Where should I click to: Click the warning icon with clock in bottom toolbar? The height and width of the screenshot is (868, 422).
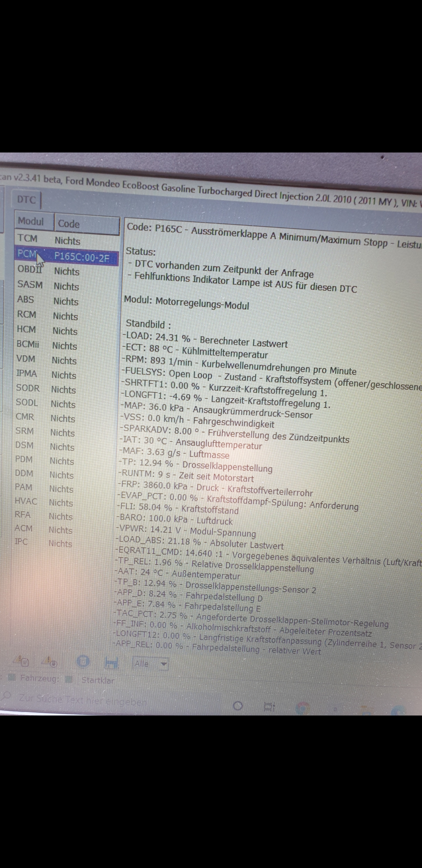(50, 662)
